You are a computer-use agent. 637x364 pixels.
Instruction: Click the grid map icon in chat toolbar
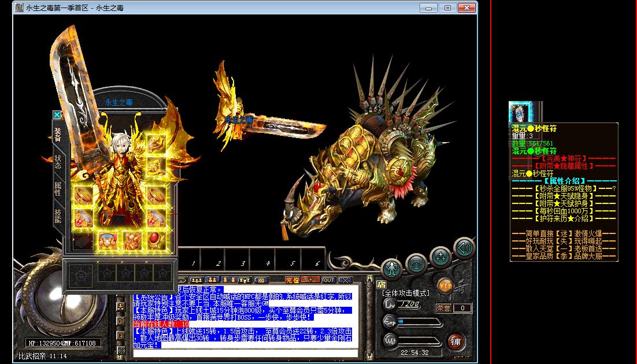[x=261, y=280]
